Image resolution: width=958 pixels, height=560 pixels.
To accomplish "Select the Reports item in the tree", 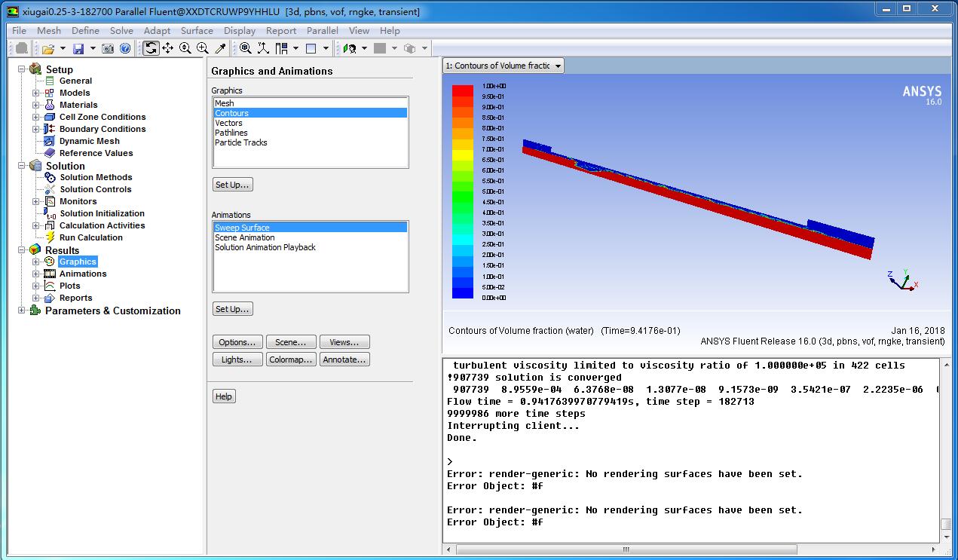I will [76, 298].
